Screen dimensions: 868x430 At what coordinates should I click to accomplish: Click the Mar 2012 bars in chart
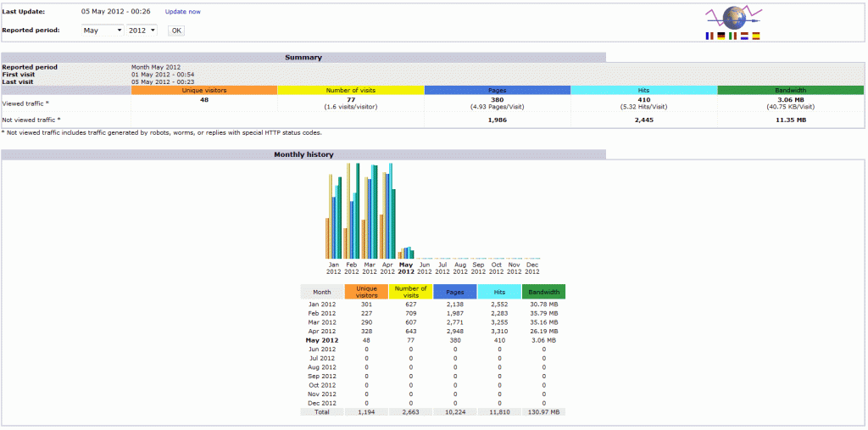pos(370,212)
